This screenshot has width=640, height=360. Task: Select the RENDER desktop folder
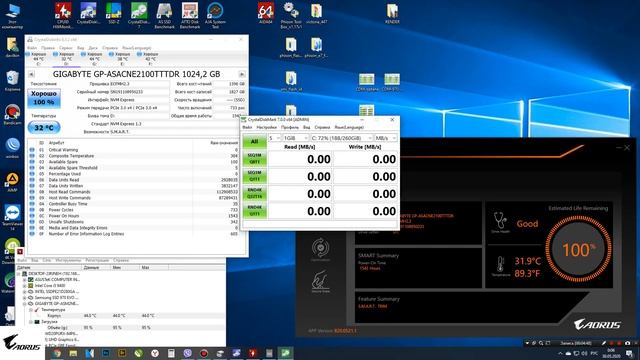pyautogui.click(x=392, y=13)
